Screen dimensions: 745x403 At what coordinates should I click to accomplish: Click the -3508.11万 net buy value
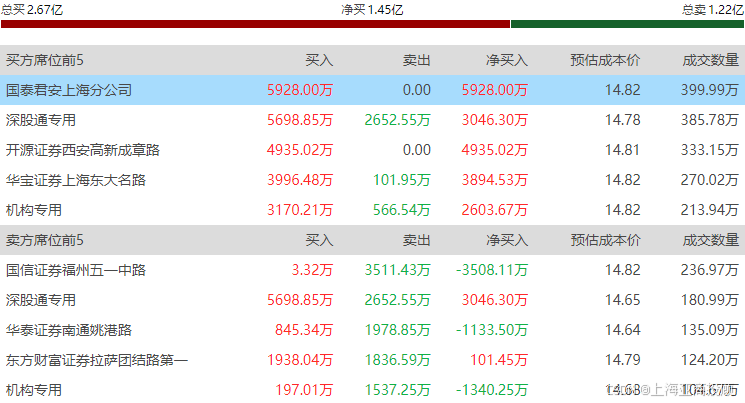tap(492, 270)
